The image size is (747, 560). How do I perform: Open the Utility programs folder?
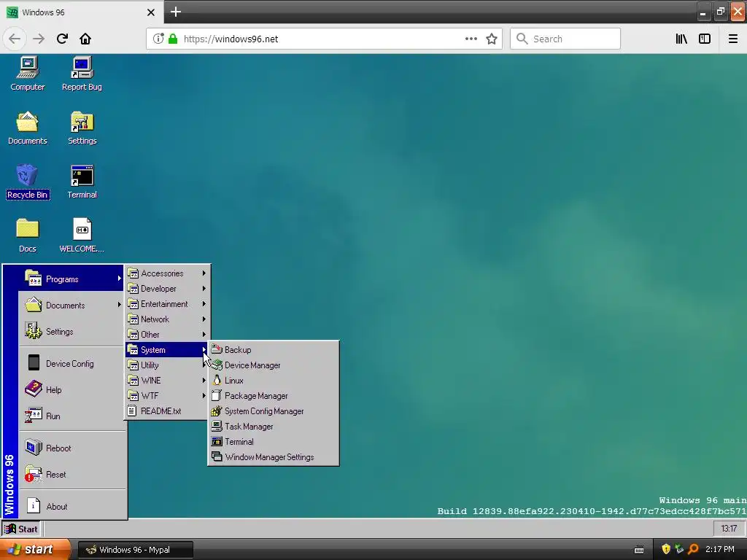(167, 365)
